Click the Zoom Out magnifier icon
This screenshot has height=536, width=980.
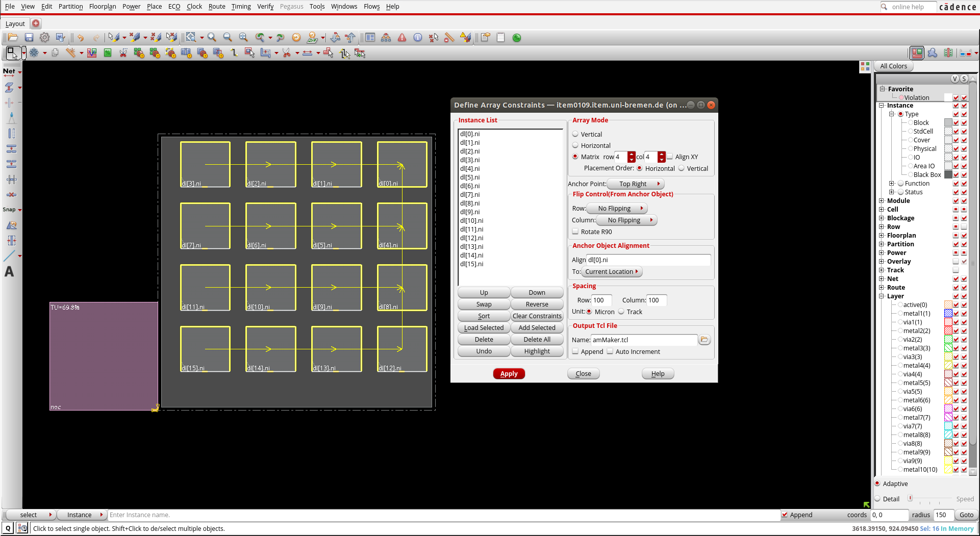(228, 38)
